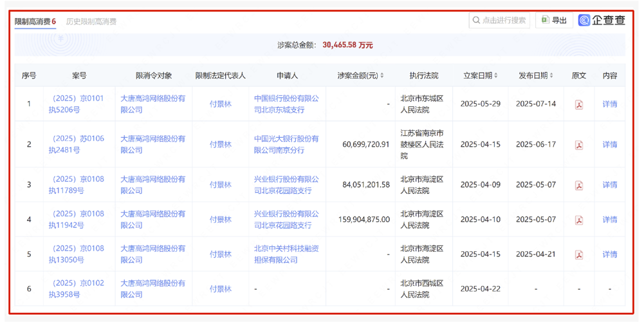Open the PDF original for case 京0101执5206号
Image resolution: width=644 pixels, height=322 pixels.
click(x=578, y=104)
